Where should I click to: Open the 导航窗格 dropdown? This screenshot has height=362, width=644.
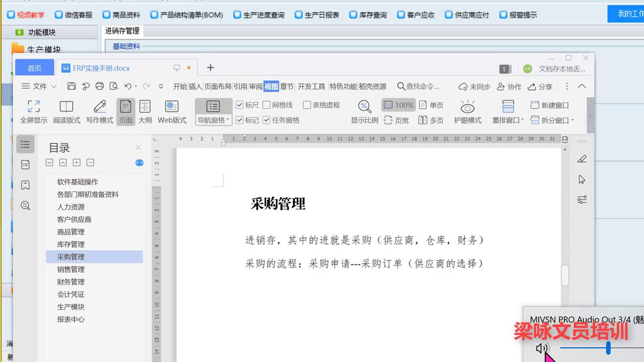227,120
